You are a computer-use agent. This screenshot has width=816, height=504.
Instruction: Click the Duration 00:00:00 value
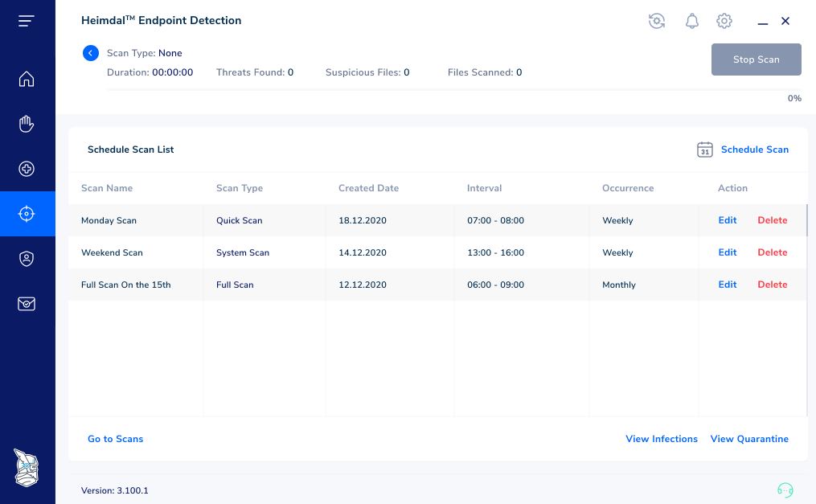(172, 72)
